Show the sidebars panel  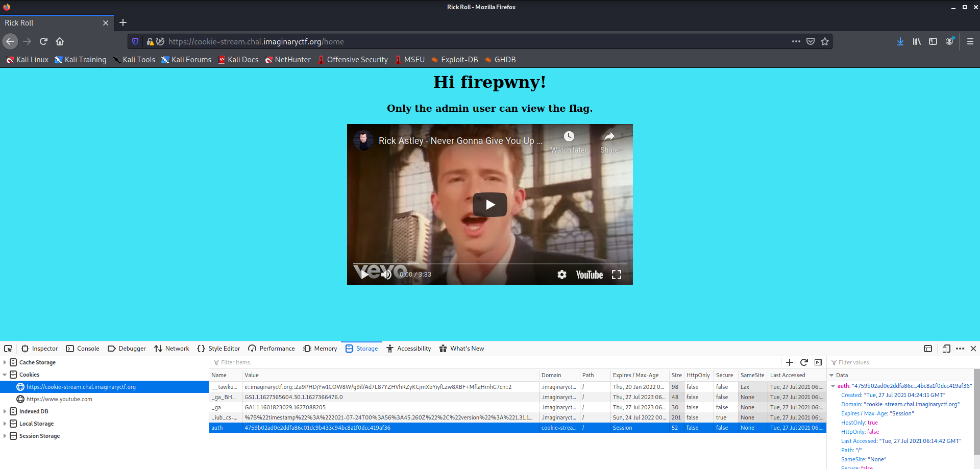click(x=933, y=41)
